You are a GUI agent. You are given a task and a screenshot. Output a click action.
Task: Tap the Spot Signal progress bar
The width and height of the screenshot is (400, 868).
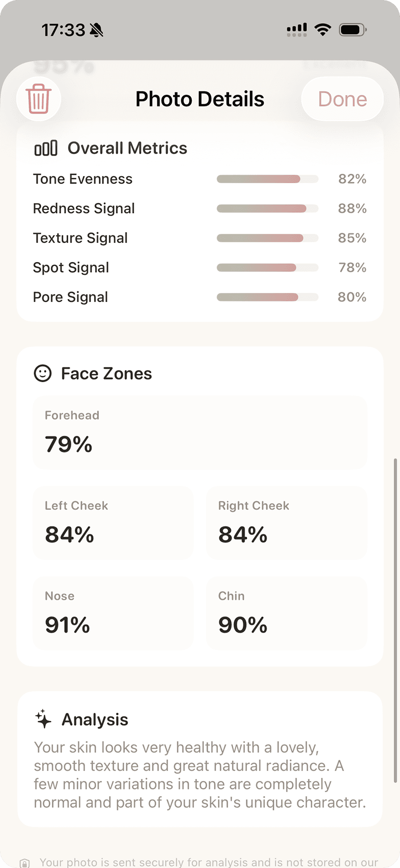point(267,268)
